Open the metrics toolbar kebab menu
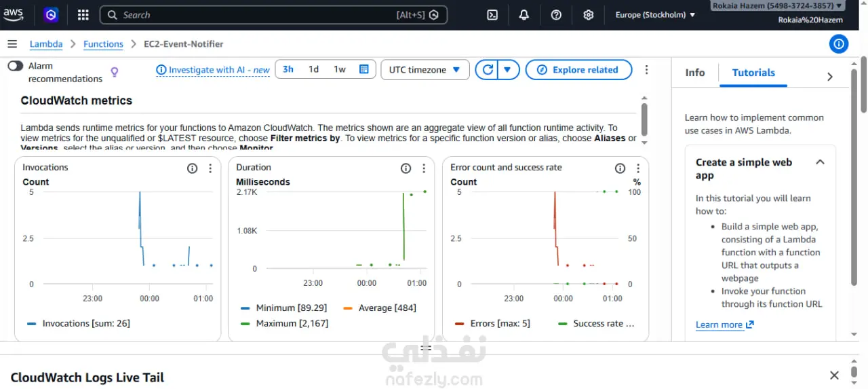The width and height of the screenshot is (868, 389). tap(646, 70)
